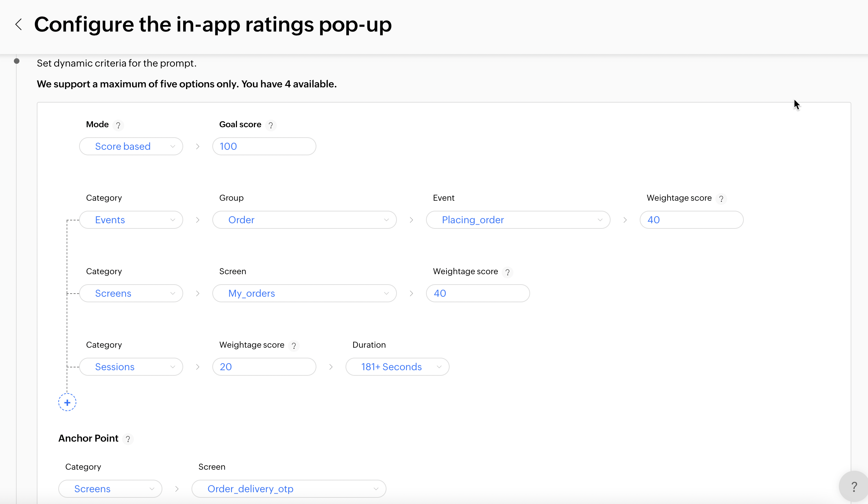Open the floating help button at bottom right

(x=854, y=487)
